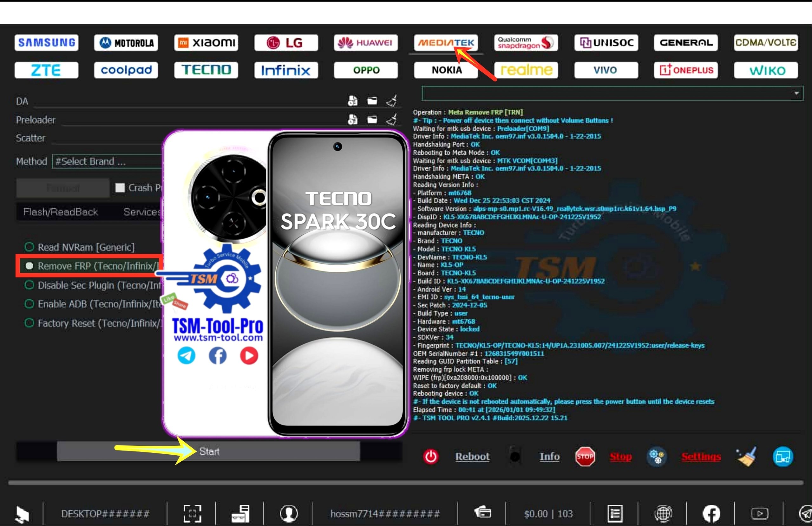Click the progress bar above status bar
The width and height of the screenshot is (812, 526).
pyautogui.click(x=406, y=483)
